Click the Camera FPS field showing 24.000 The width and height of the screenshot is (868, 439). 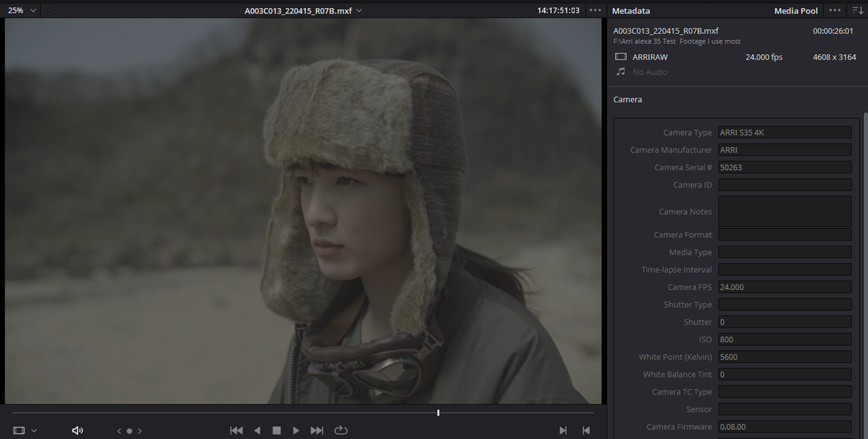pos(785,287)
